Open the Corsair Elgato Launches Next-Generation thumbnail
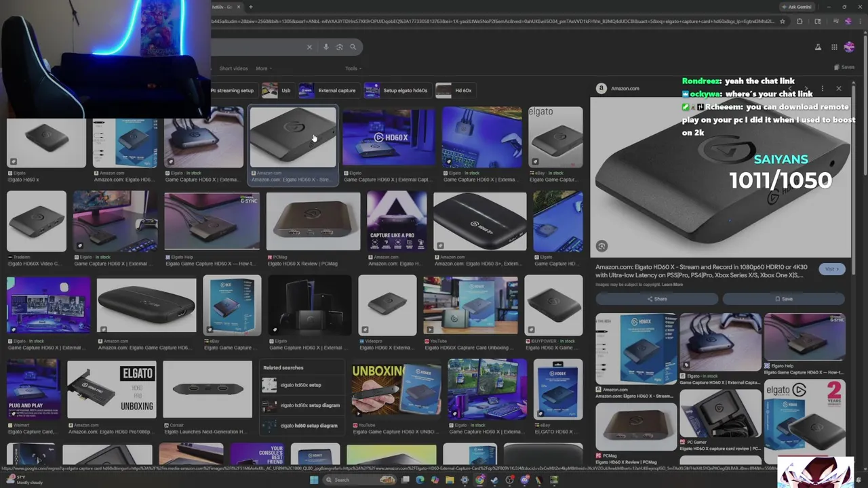 (208, 390)
